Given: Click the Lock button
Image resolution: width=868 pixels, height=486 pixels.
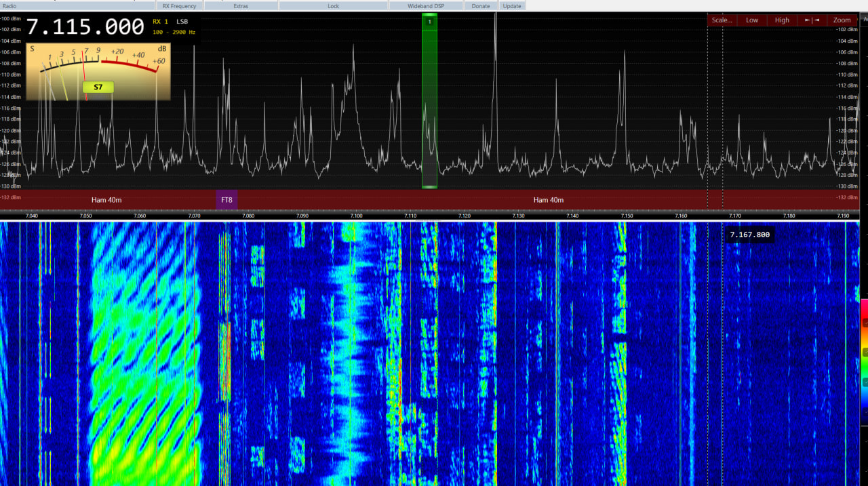Looking at the screenshot, I should click(x=333, y=6).
